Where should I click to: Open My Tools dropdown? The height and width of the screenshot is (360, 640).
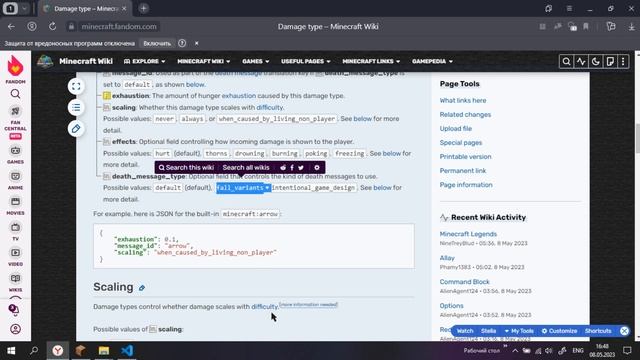519,331
